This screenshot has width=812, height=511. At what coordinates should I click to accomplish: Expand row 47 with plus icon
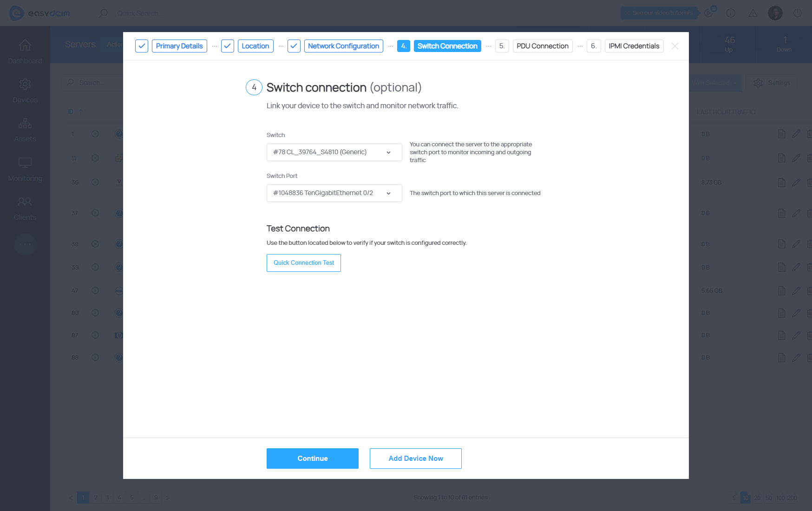(95, 290)
